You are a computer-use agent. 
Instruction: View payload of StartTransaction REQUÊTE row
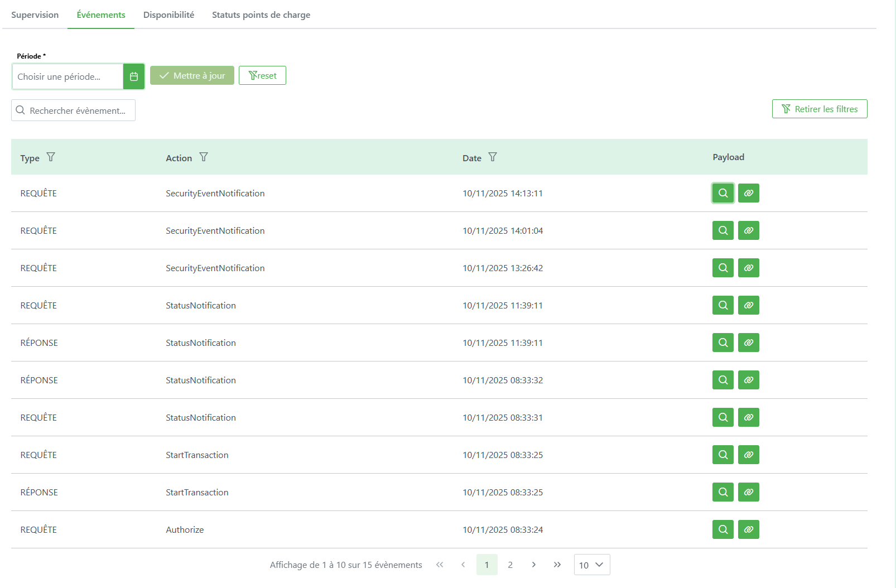click(722, 455)
